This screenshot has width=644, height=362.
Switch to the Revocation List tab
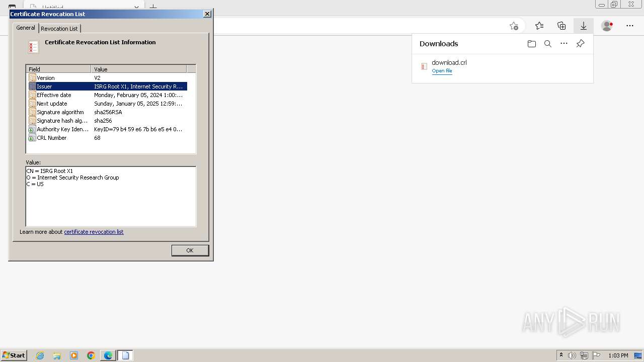coord(59,29)
